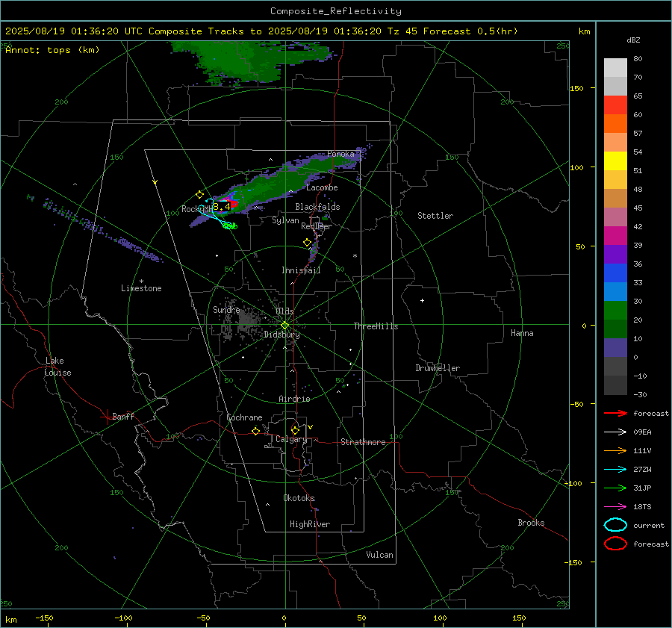The height and width of the screenshot is (628, 672).
Task: Click the red forecast arrow in legend
Action: [x=615, y=413]
